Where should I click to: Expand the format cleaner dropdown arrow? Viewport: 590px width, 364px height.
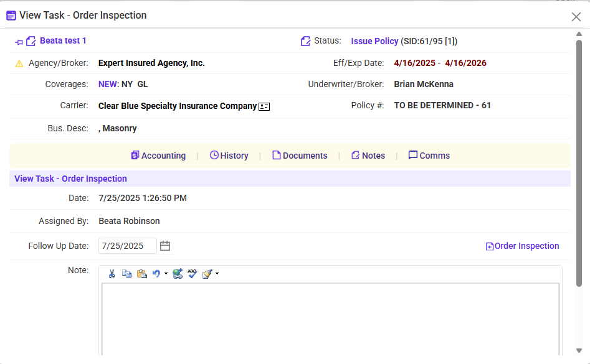coord(217,274)
